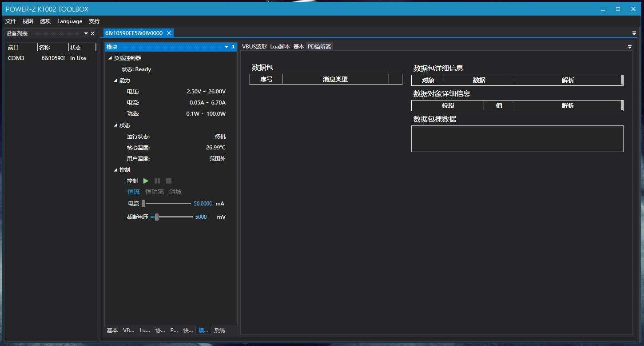
Task: Minimize the POWER-Z KT002 TOOLBOX window
Action: [603, 9]
